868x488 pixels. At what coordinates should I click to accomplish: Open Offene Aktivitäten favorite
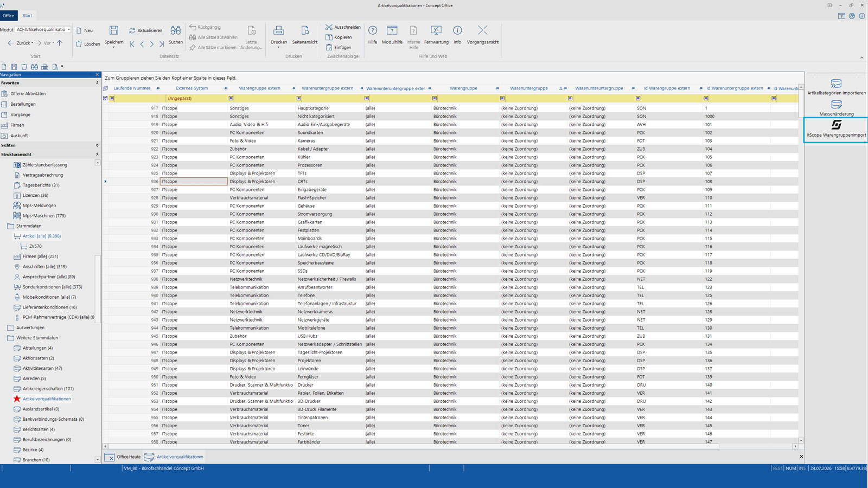(28, 94)
